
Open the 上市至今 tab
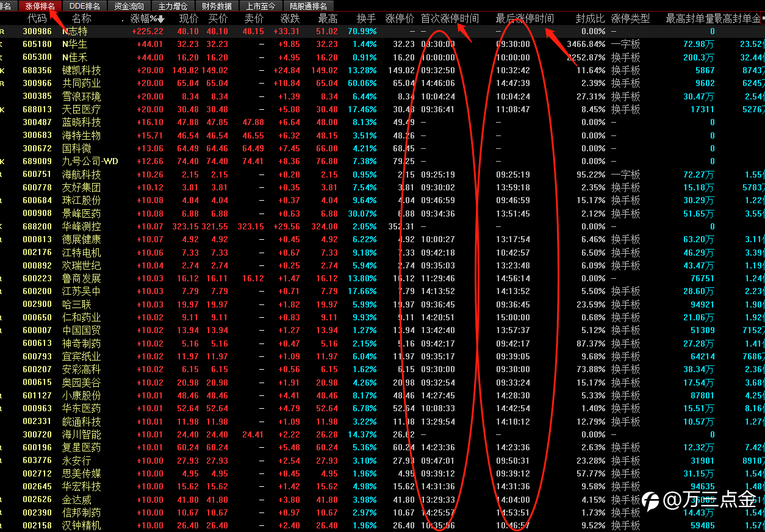261,6
